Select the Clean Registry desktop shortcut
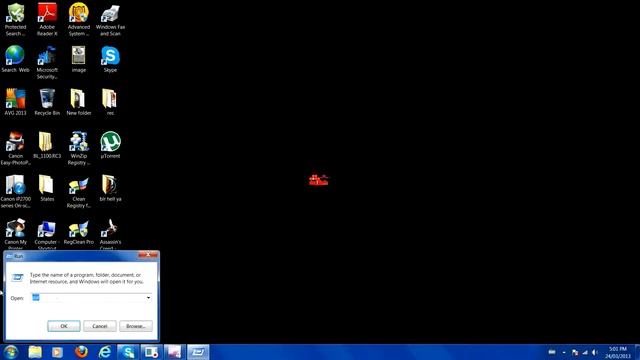Viewport: 640px width, 360px height. click(79, 191)
